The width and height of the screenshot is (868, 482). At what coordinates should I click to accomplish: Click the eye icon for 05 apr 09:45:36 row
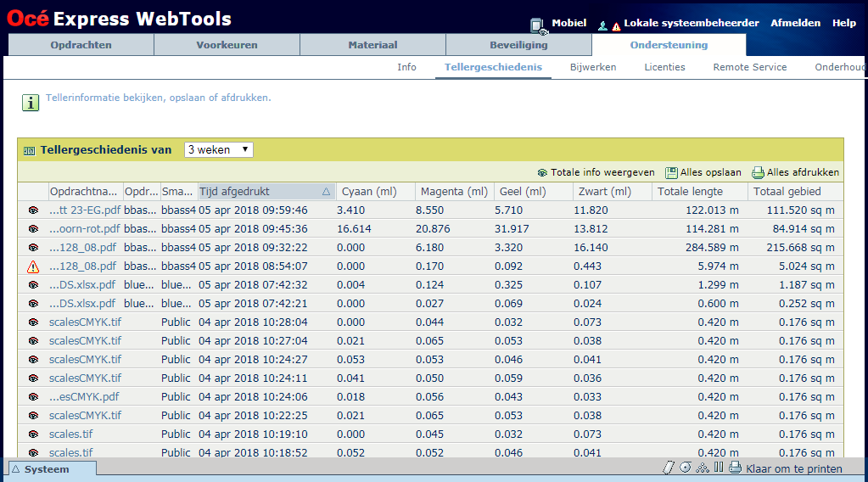pos(34,229)
